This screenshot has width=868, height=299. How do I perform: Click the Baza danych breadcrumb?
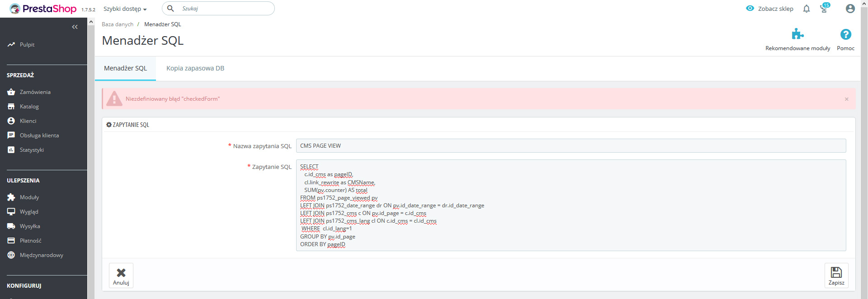(x=118, y=24)
